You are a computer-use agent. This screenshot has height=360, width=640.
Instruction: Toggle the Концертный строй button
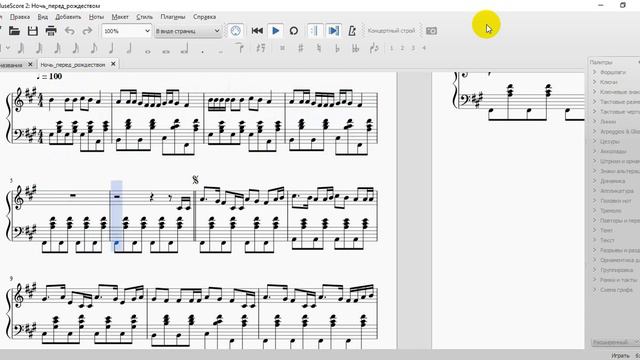[391, 31]
